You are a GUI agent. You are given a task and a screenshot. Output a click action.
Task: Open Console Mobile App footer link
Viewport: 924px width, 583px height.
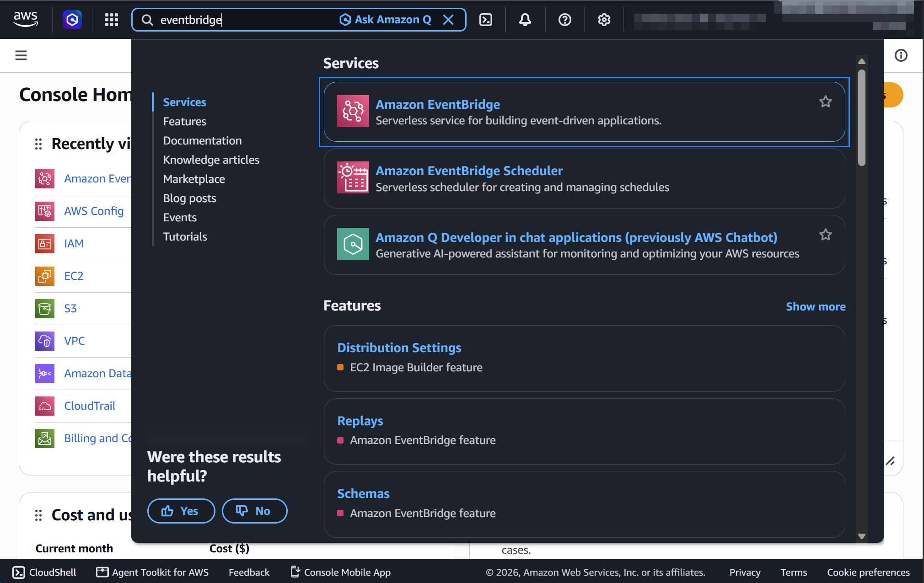pos(341,572)
